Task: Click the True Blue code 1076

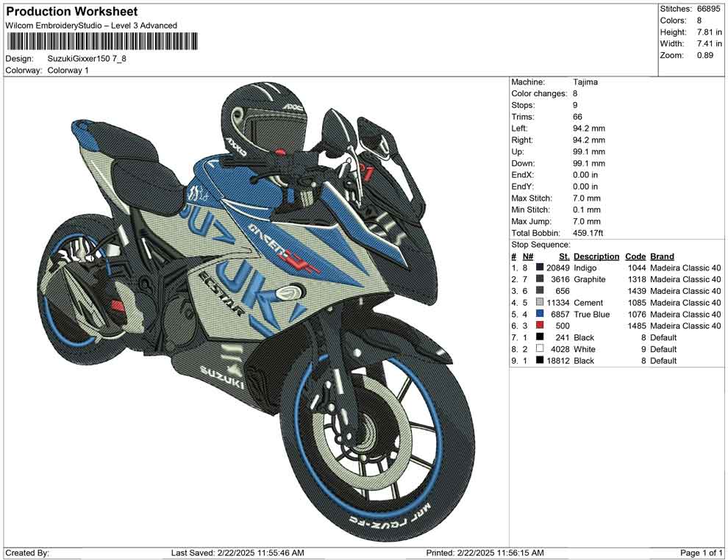Action: click(637, 314)
